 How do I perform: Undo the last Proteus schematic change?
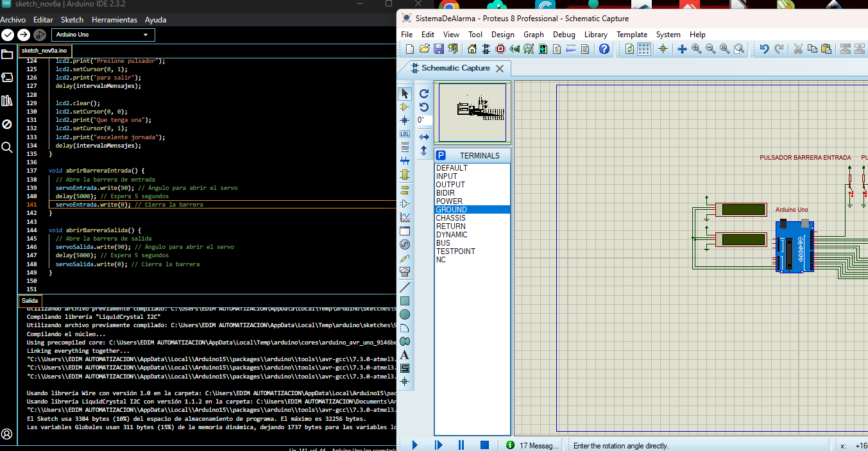[764, 49]
